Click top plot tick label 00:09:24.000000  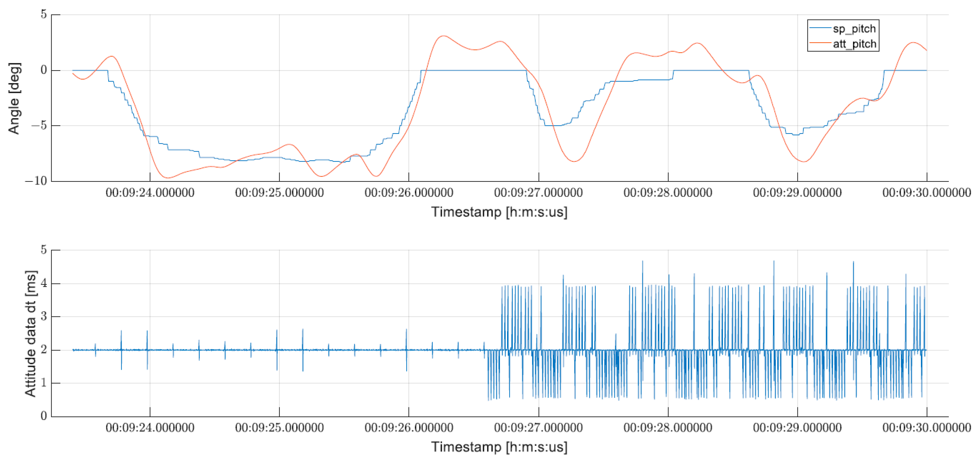150,192
